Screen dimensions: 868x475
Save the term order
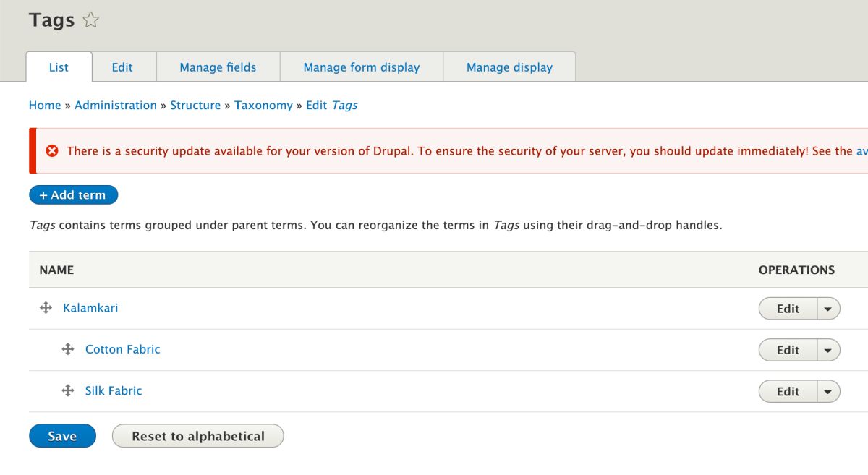[62, 436]
